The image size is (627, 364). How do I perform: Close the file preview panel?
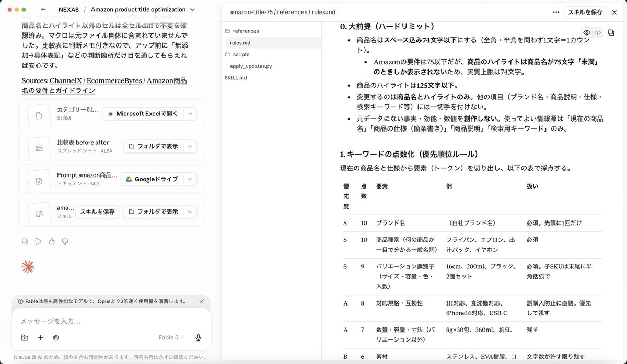point(614,11)
